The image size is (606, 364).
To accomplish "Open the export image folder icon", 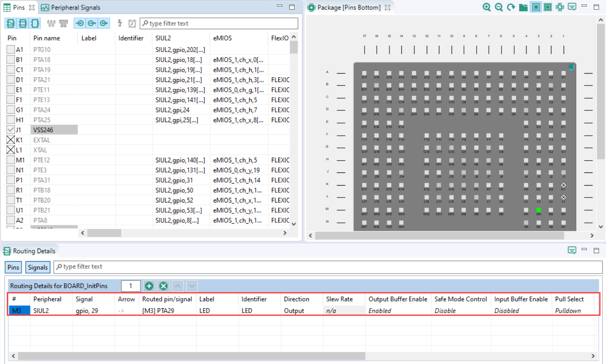I will (523, 7).
